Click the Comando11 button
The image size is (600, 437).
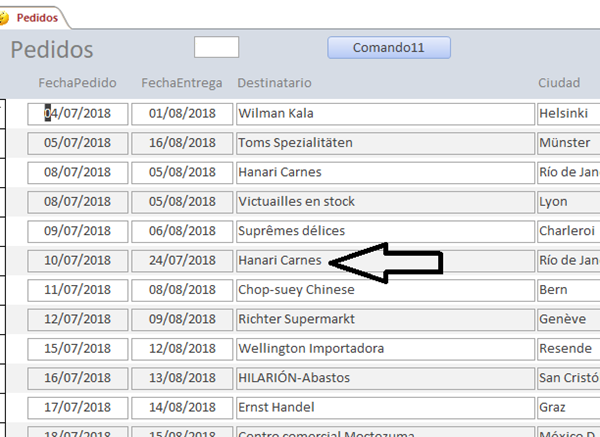tap(389, 47)
